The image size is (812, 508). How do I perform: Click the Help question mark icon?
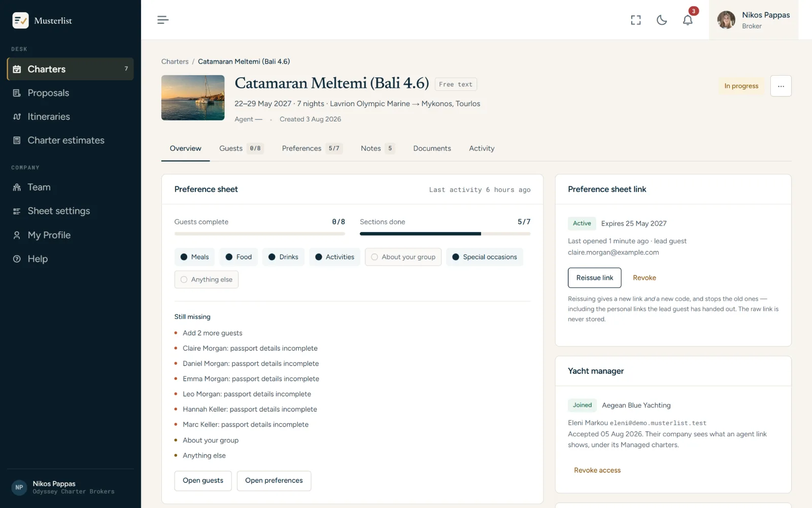click(17, 259)
